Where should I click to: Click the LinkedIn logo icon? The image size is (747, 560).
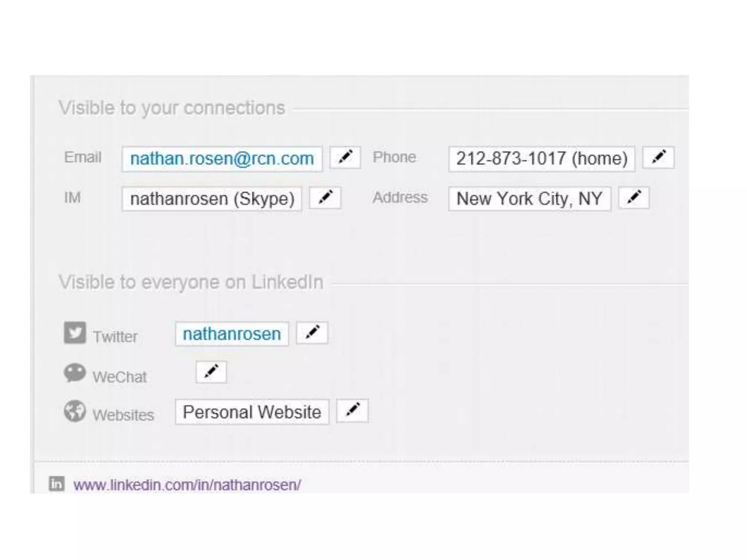pos(57,484)
